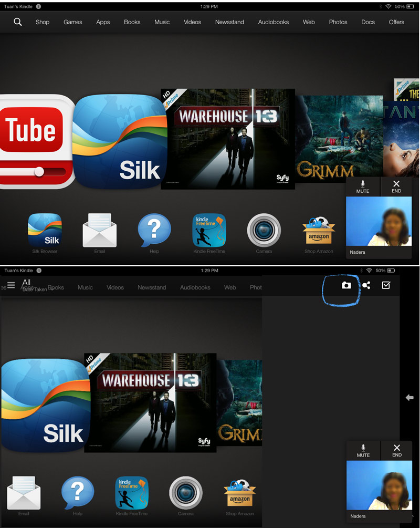
Task: Tap the battery icon in the upper status bar
Action: (x=410, y=6)
